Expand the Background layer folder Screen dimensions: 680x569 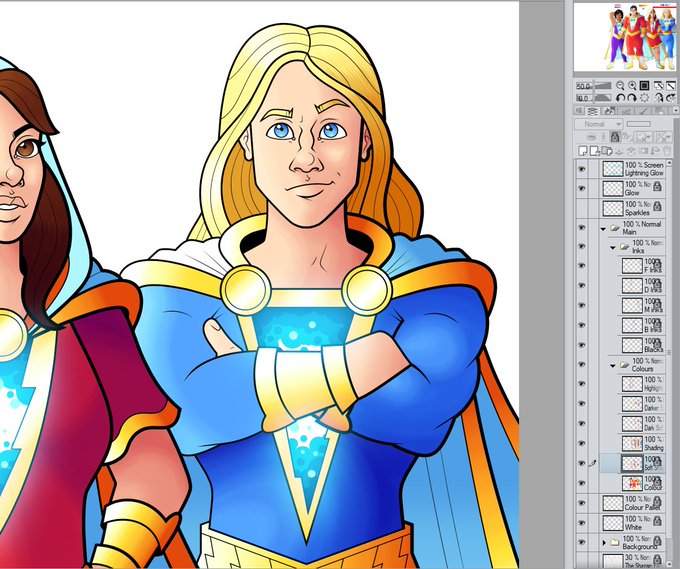[x=604, y=543]
